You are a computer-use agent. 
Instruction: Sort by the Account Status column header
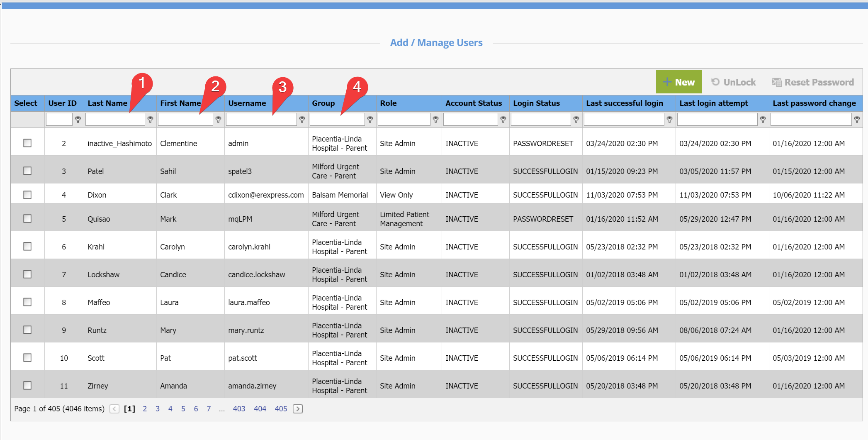click(x=473, y=103)
